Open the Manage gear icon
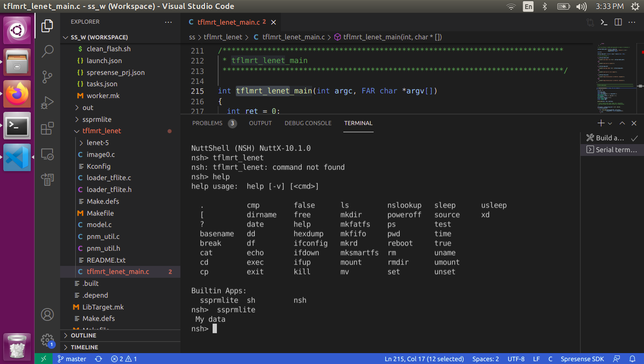 click(x=47, y=340)
